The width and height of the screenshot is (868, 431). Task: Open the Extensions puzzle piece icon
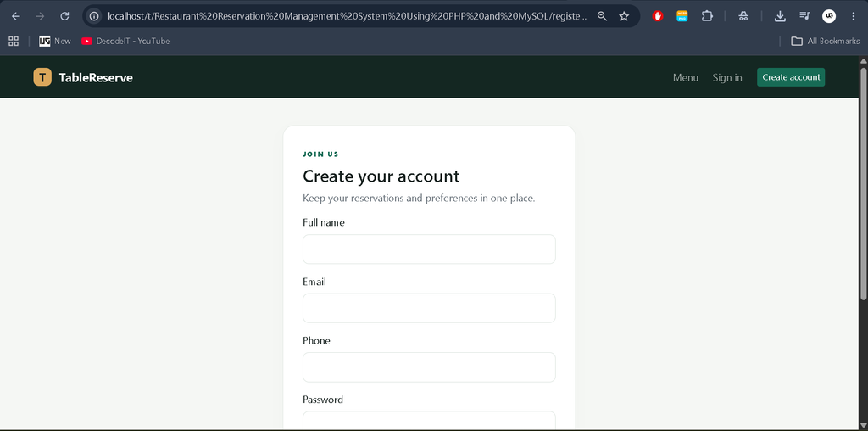pyautogui.click(x=707, y=16)
